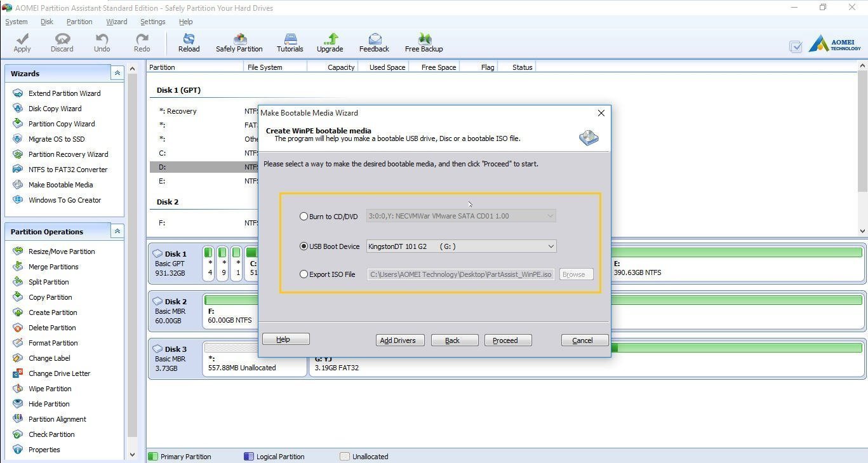868x463 pixels.
Task: Click the Reload toolbar icon
Action: pyautogui.click(x=189, y=43)
